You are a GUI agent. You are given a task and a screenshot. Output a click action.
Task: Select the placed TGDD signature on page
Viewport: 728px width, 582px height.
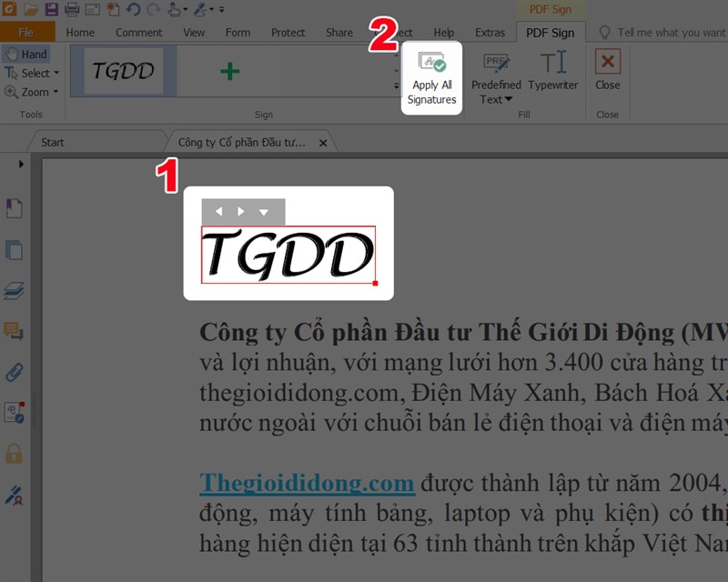(288, 255)
